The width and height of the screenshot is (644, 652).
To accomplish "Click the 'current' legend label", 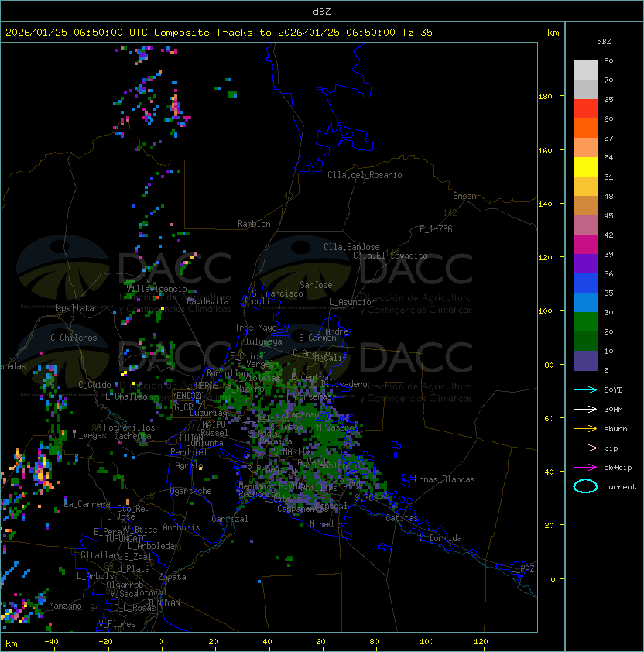I will click(620, 487).
